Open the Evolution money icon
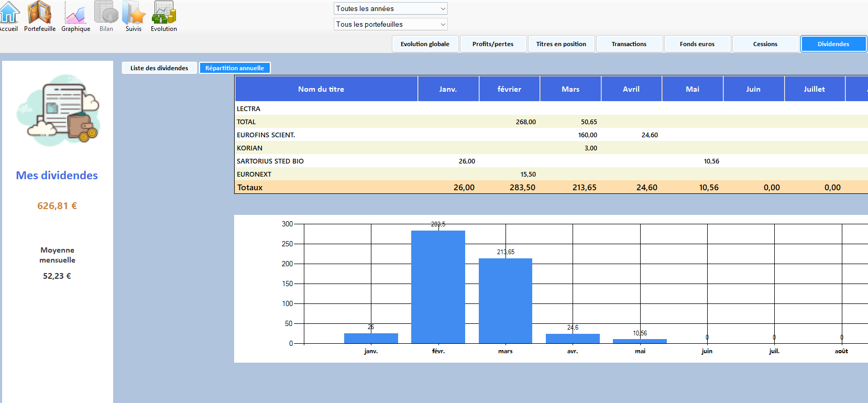Image resolution: width=868 pixels, height=403 pixels. point(164,16)
